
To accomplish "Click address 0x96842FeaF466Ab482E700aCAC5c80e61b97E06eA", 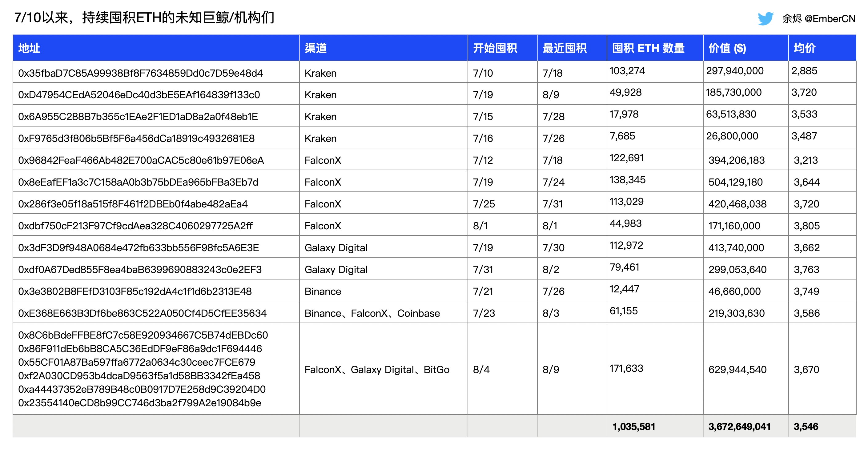I will click(141, 160).
